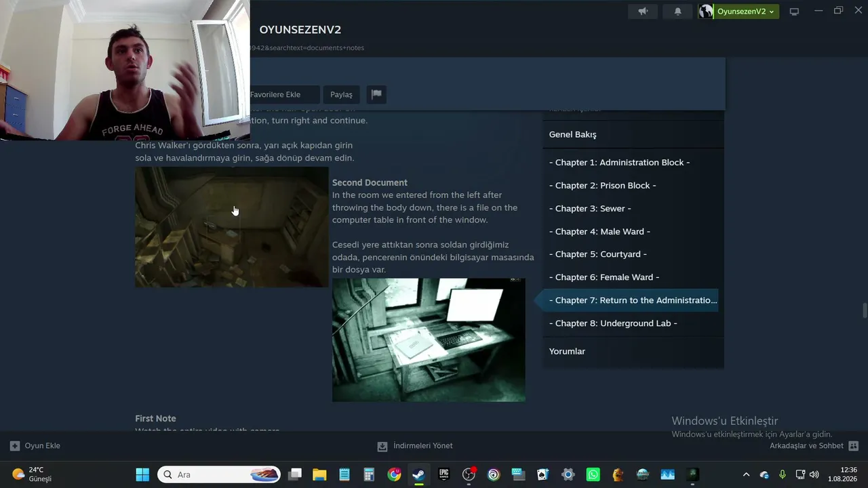Screen dimensions: 868x488
Task: Click the cat profile avatar
Action: pyautogui.click(x=706, y=12)
